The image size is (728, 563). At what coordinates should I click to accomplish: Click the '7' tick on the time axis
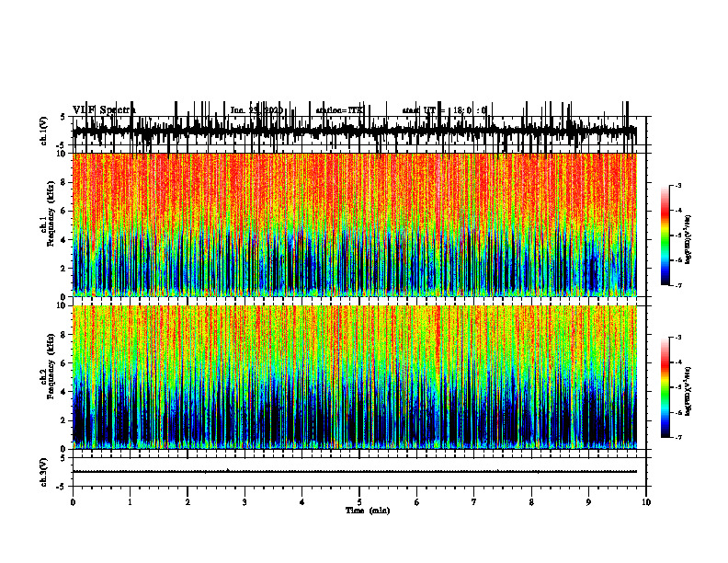[474, 502]
